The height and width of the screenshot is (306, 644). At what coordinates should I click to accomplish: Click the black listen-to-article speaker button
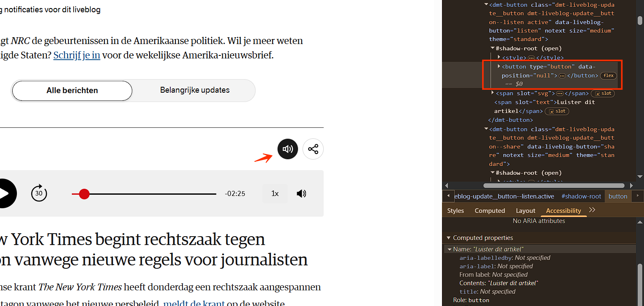[x=287, y=149]
